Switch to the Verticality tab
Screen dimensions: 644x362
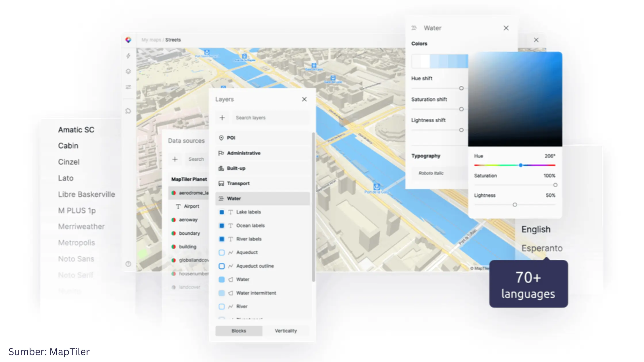click(x=285, y=331)
